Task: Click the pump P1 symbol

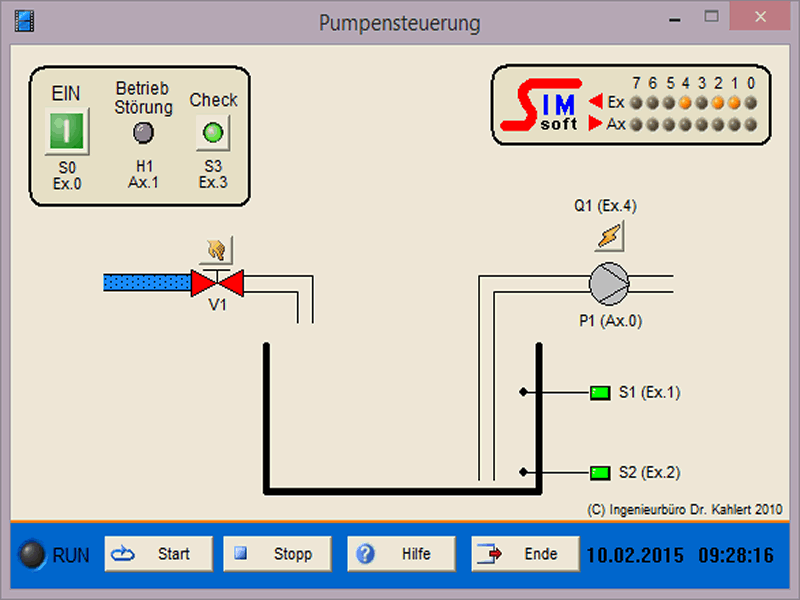Action: point(608,284)
